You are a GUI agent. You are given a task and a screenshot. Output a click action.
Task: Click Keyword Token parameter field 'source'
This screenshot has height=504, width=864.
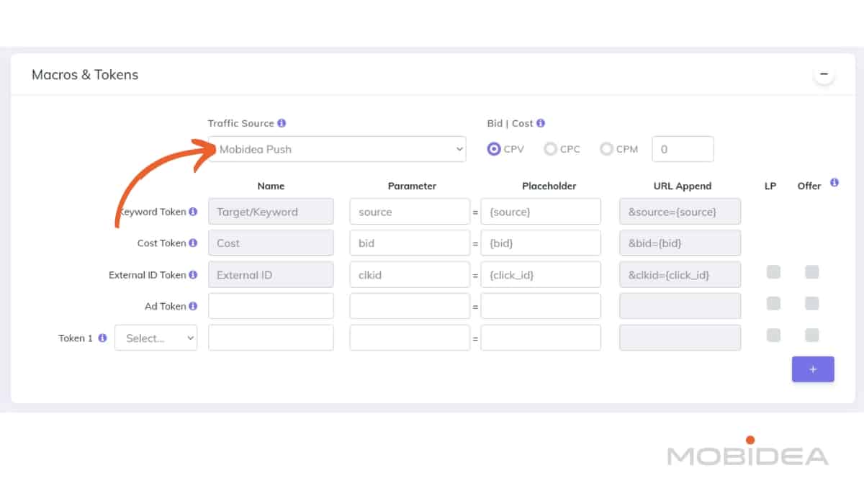coord(410,212)
